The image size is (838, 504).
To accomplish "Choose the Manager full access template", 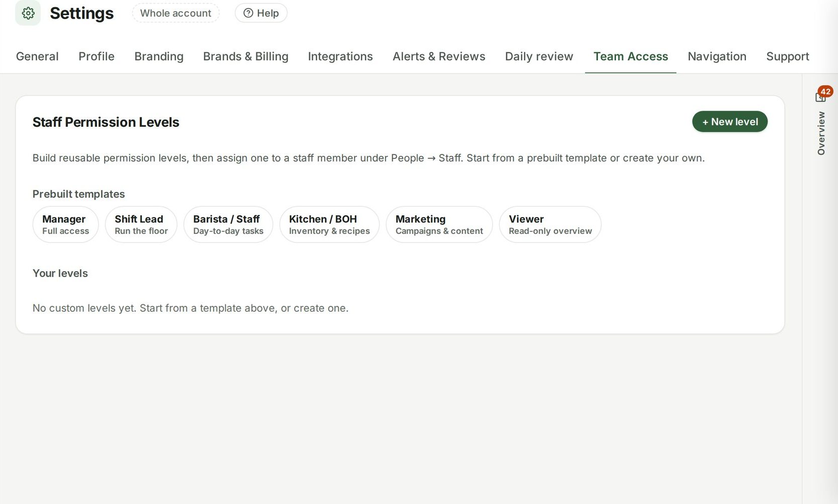I will tap(65, 224).
